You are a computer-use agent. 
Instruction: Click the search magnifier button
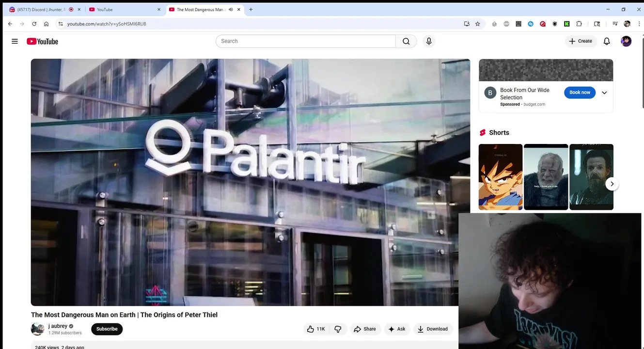[x=406, y=41]
